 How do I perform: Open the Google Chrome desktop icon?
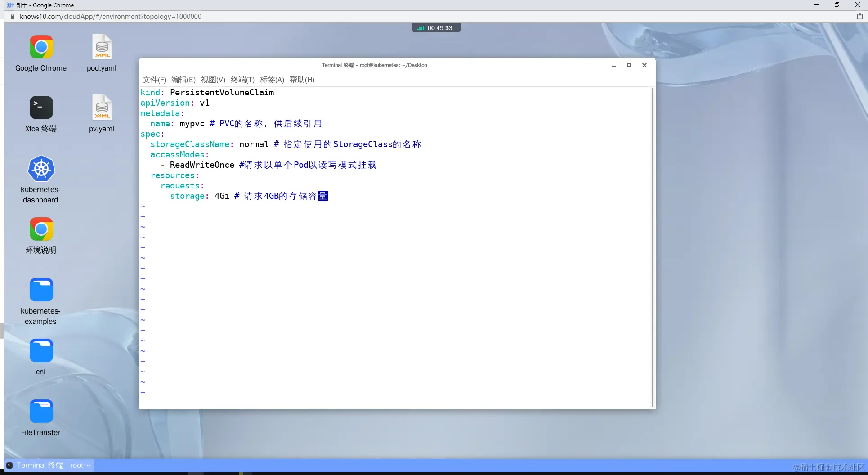click(41, 47)
